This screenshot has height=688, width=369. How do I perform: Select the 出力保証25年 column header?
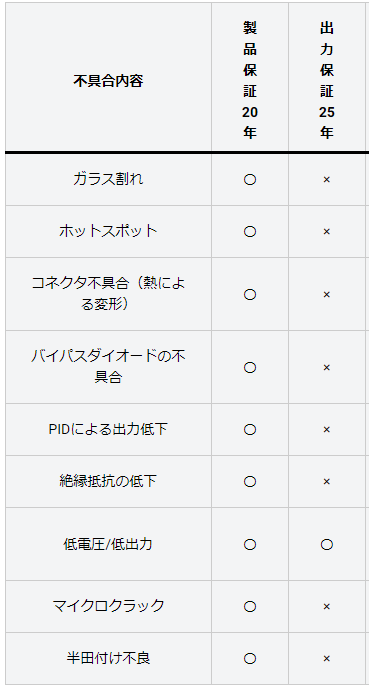pos(326,80)
